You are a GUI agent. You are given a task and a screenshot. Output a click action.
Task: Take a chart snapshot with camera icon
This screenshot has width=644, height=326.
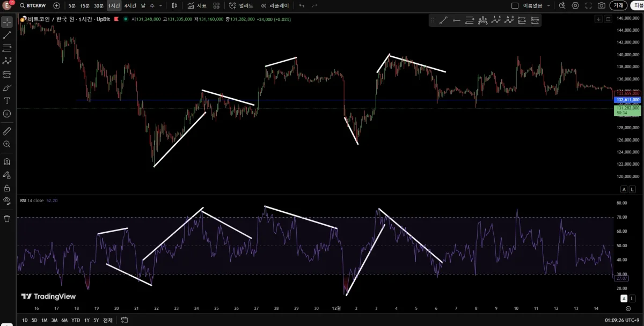602,5
